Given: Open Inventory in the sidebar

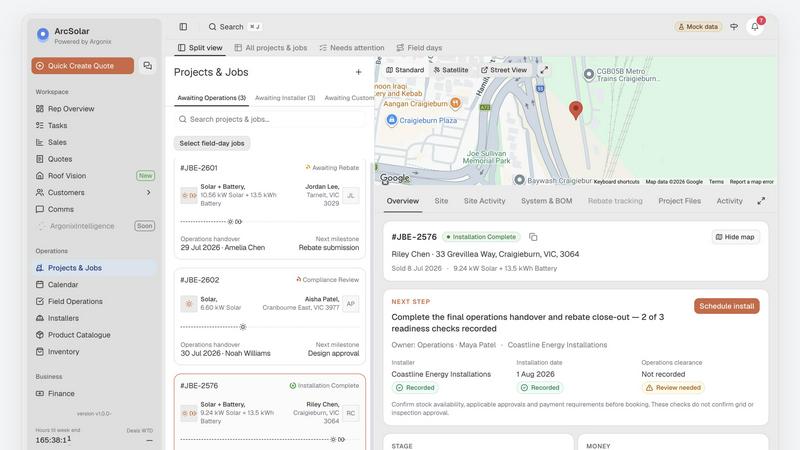Looking at the screenshot, I should pos(92,352).
